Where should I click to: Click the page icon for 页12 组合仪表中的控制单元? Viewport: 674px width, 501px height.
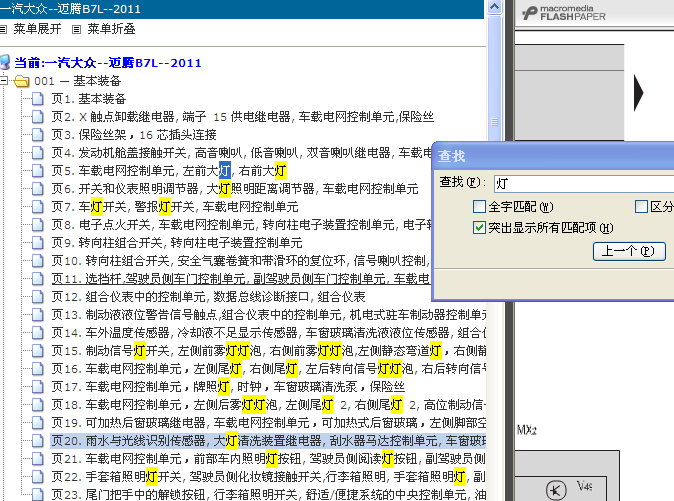38,296
